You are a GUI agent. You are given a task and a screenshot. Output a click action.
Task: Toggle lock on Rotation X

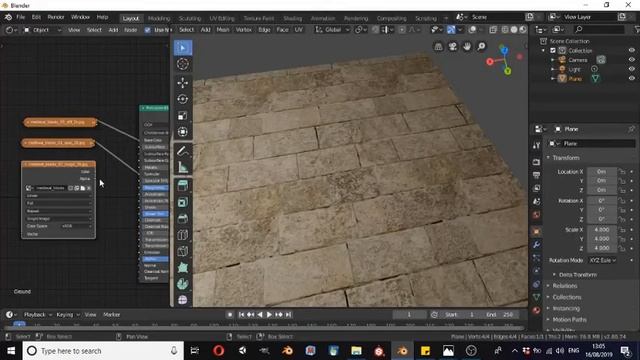[622, 201]
